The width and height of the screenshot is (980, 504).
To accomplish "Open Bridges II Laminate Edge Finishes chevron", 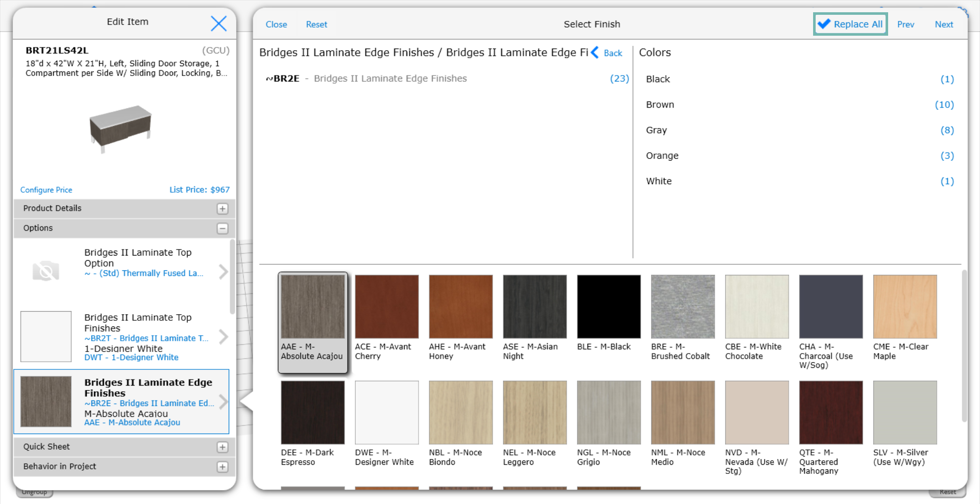I will coord(223,402).
